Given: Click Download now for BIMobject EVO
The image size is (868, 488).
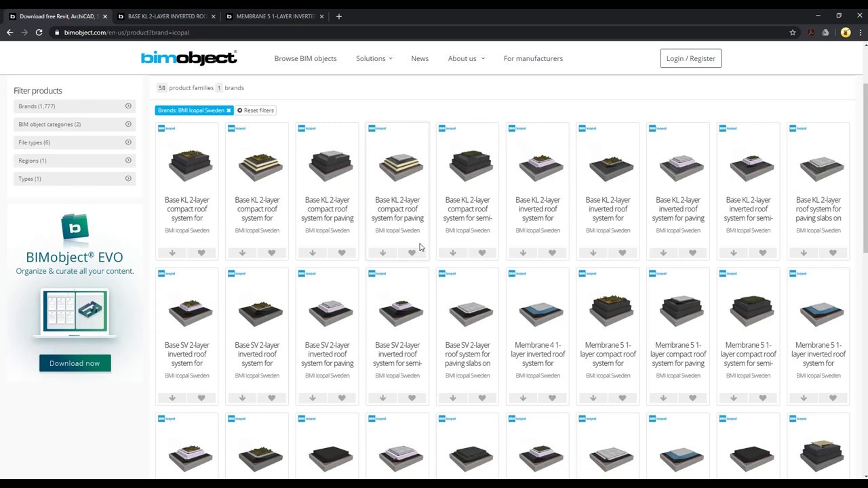Looking at the screenshot, I should [75, 363].
